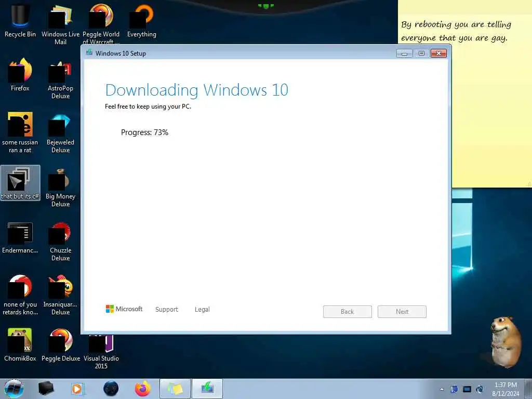Open the Windows Start orb
Image resolution: width=532 pixels, height=399 pixels.
click(14, 389)
